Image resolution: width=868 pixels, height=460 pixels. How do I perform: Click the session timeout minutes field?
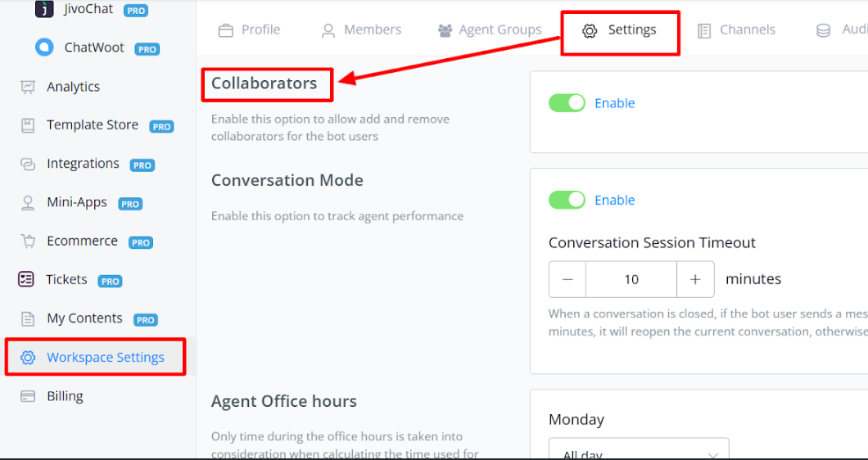(631, 279)
